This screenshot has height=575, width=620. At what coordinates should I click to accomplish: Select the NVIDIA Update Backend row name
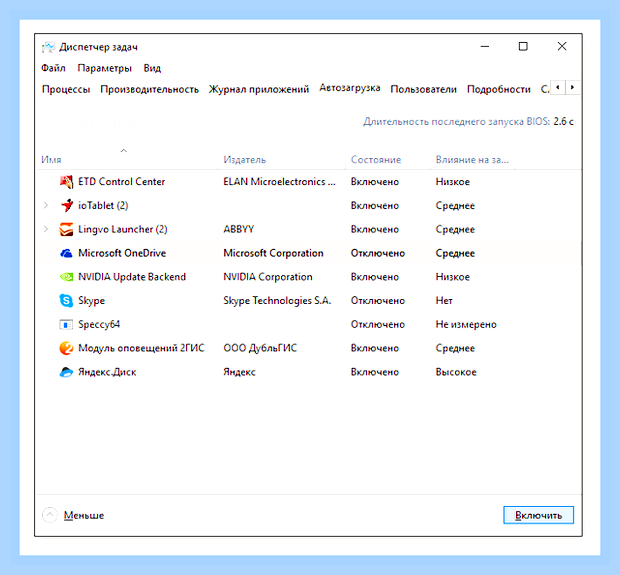point(132,277)
